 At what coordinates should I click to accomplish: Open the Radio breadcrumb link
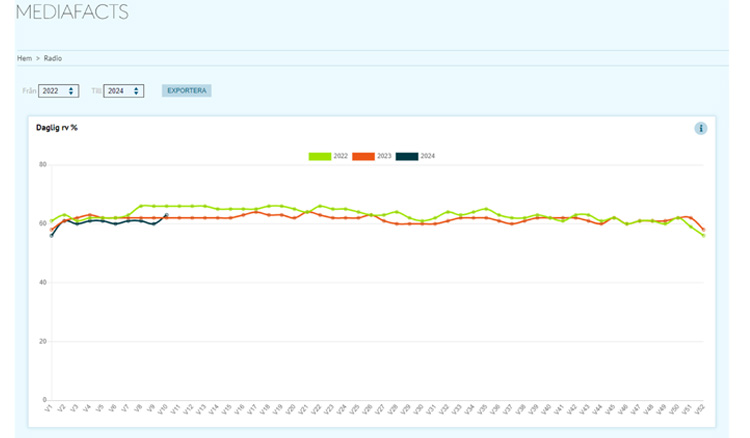53,59
